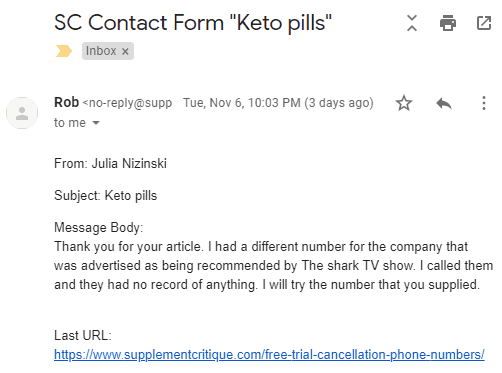
Task: Remove the Inbox label with x
Action: pos(125,51)
